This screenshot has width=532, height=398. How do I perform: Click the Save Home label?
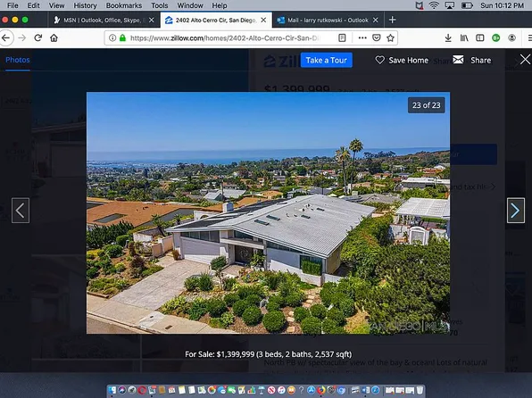[x=409, y=61]
